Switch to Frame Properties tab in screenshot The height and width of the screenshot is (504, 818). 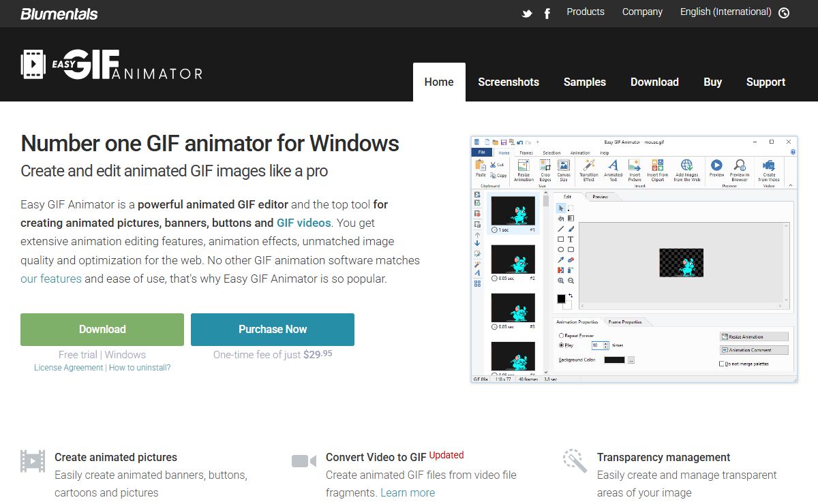coord(625,321)
